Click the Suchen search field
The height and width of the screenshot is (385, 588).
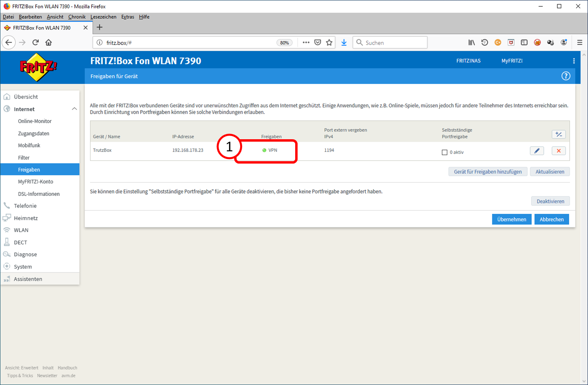pos(390,43)
